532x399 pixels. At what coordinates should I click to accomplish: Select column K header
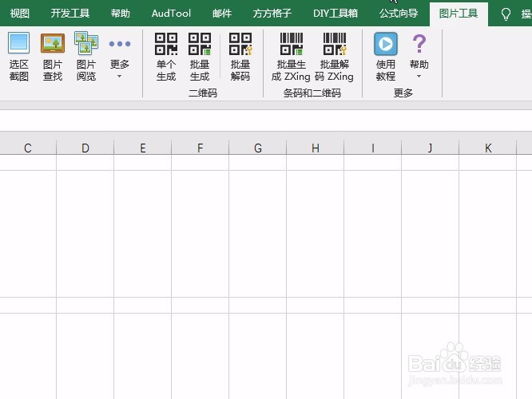(488, 148)
